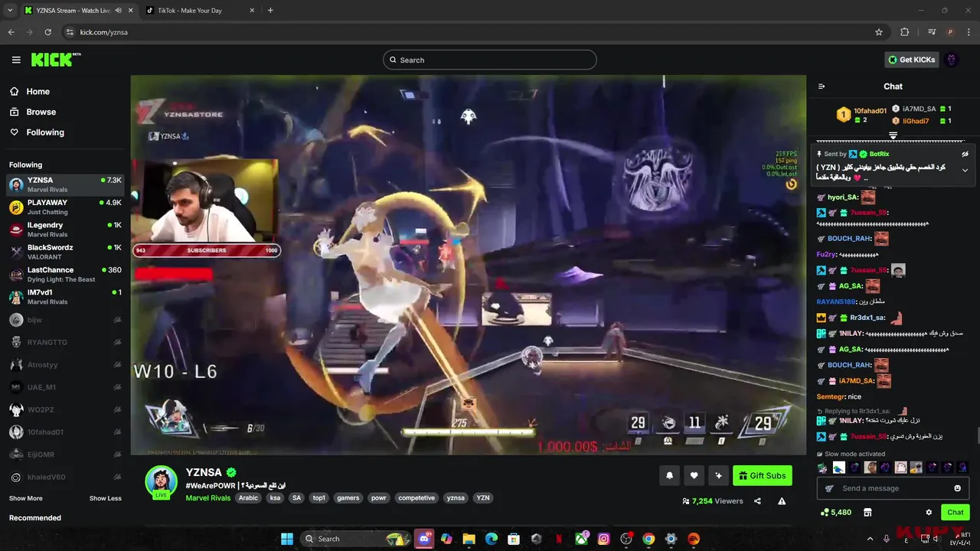The height and width of the screenshot is (551, 980).
Task: Click the Marvel Rivals category link
Action: coord(207,497)
